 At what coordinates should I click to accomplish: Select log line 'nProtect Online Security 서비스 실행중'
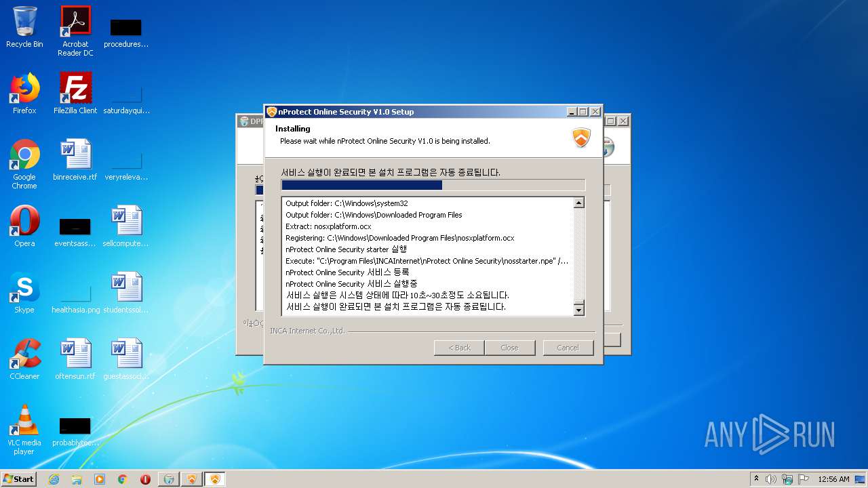tap(351, 284)
